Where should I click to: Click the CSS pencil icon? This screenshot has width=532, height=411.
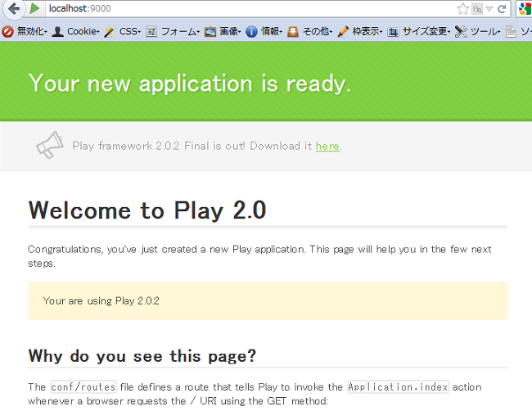click(110, 32)
